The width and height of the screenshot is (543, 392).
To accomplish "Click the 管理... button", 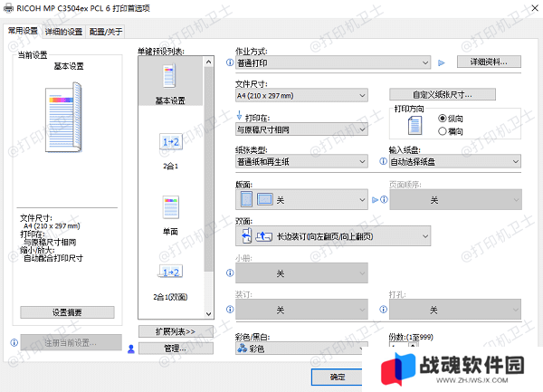I will (x=176, y=348).
